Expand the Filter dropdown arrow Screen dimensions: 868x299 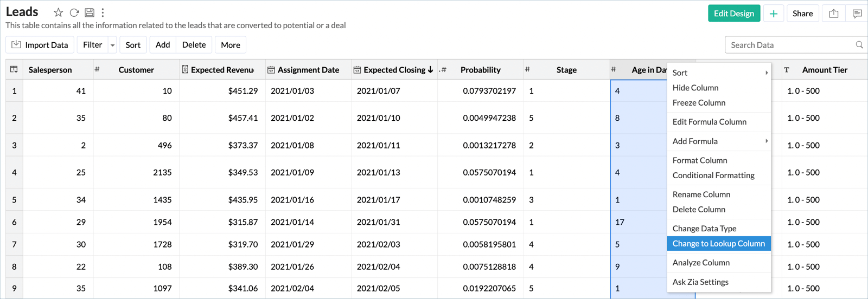point(112,45)
